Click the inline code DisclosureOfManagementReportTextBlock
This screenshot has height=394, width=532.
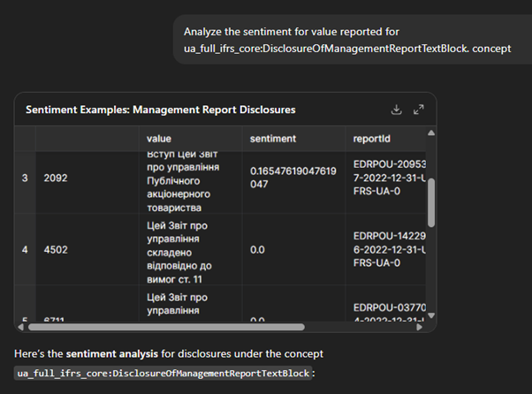tap(164, 374)
